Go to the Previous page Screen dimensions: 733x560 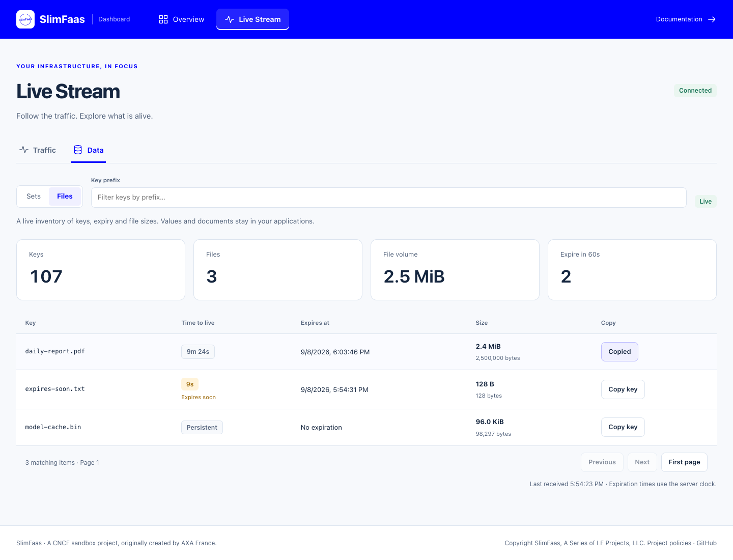(x=602, y=462)
